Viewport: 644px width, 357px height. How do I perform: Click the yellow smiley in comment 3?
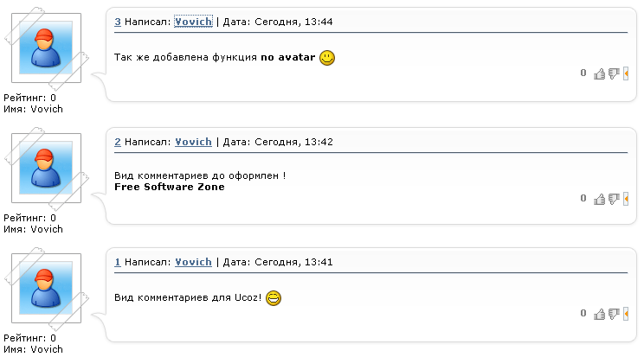coord(327,58)
